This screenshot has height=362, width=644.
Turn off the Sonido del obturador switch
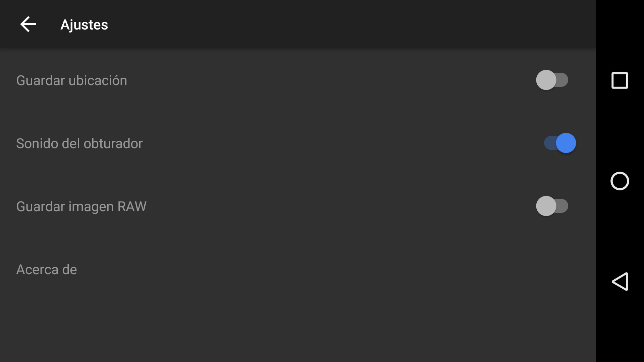559,143
